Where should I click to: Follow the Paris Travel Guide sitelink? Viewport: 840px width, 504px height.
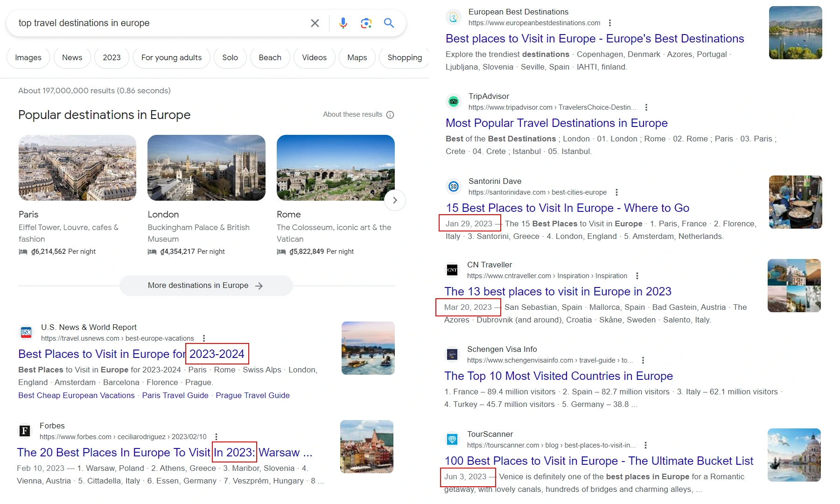click(175, 395)
